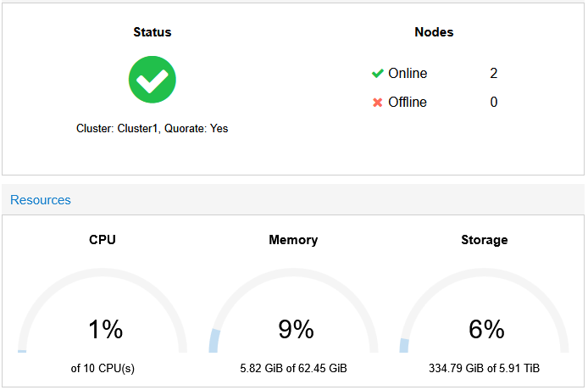The image size is (588, 390).
Task: Click the 6% Storage percentage value
Action: [486, 329]
